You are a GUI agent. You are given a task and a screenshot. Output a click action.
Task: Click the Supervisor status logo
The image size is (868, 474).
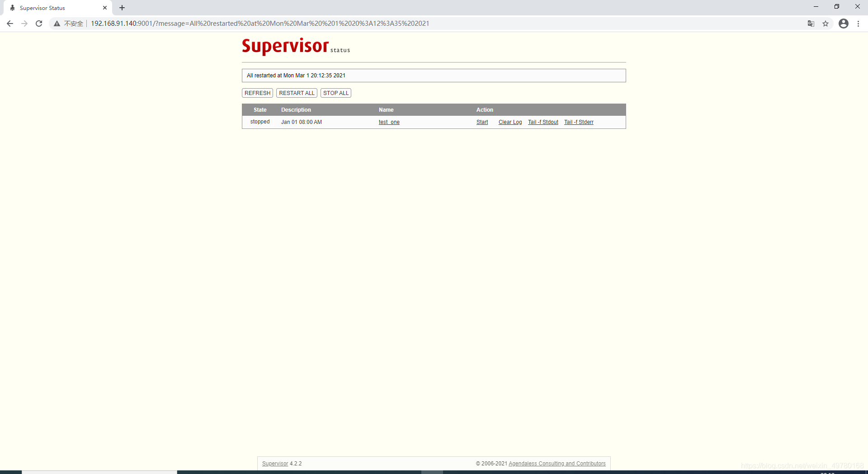pos(296,46)
